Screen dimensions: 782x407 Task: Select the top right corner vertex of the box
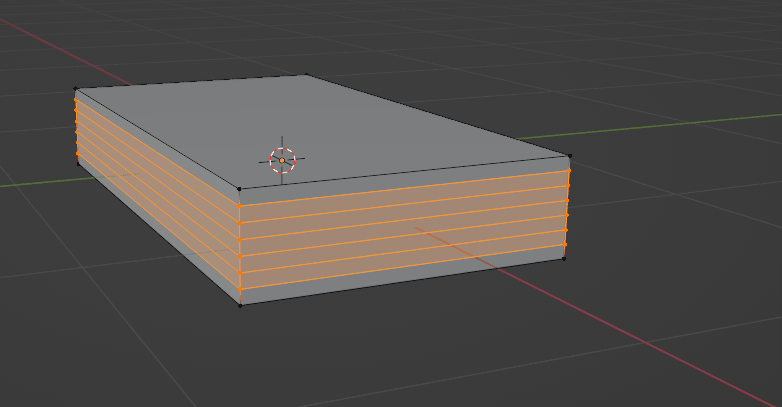point(569,156)
